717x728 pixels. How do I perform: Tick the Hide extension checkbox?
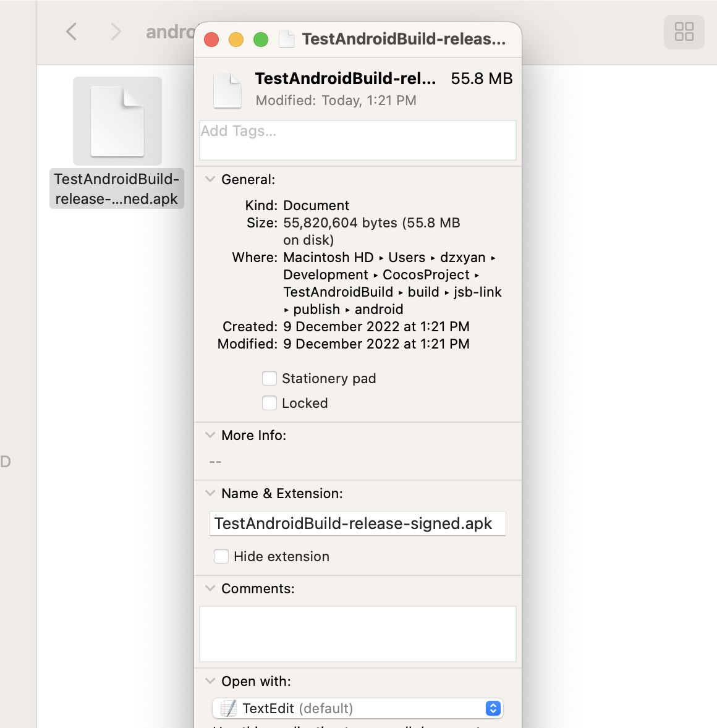[x=221, y=556]
